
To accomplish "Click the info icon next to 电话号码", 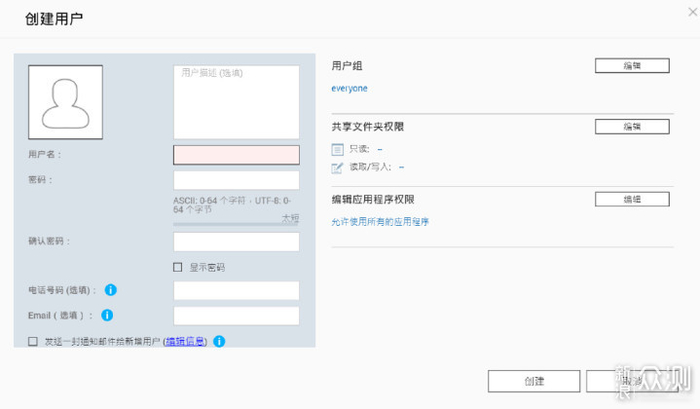I will [111, 290].
